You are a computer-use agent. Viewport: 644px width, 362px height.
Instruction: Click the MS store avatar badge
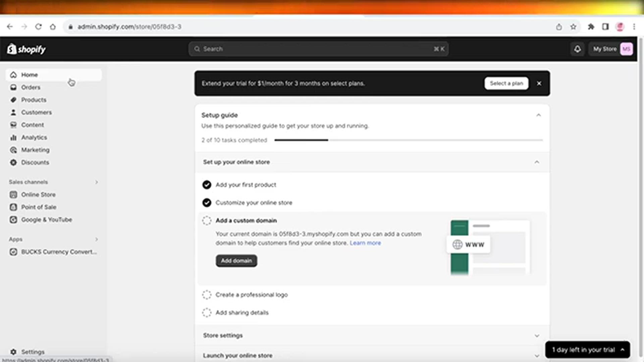coord(626,49)
